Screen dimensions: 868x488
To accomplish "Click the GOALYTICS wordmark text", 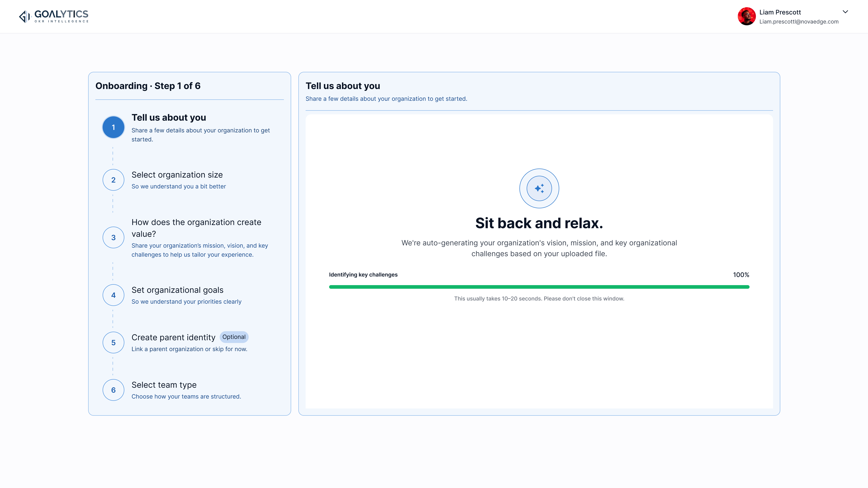I will (x=61, y=14).
